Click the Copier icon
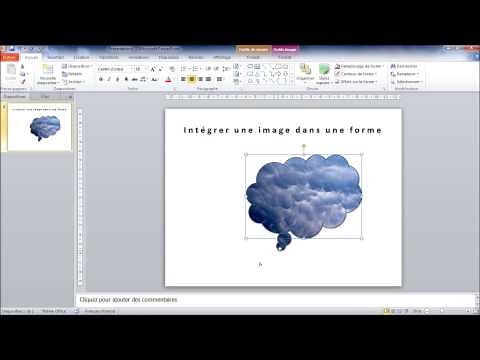The image size is (480, 360). tap(23, 74)
